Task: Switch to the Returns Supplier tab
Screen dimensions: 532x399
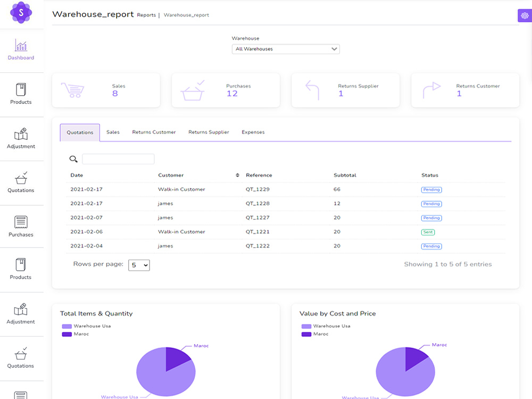Action: point(209,132)
